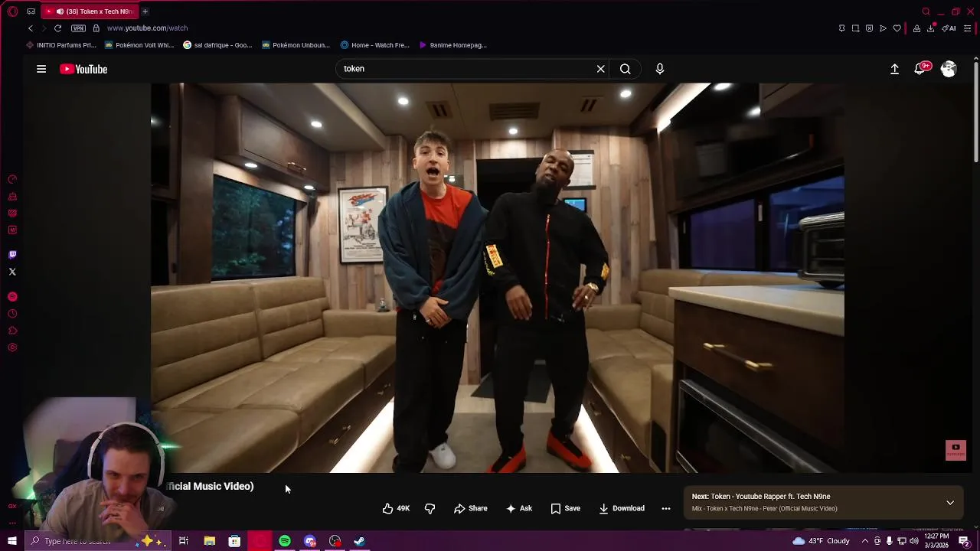Open Steam from the taskbar

(359, 541)
